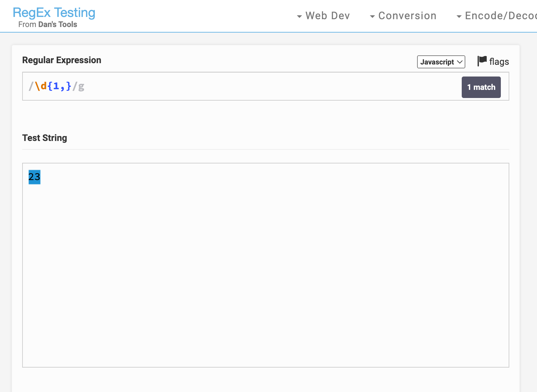Click the caret arrow beside Encode/Decode
The width and height of the screenshot is (537, 392).
tap(459, 16)
